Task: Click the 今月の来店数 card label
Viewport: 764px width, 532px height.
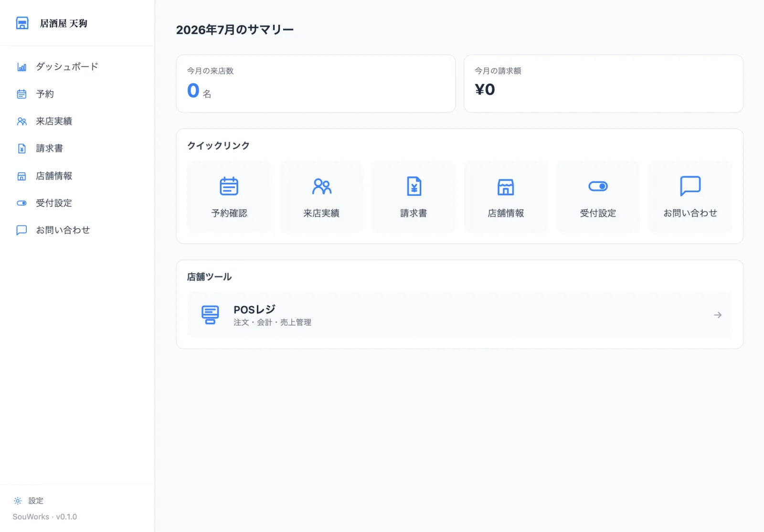Action: point(211,71)
